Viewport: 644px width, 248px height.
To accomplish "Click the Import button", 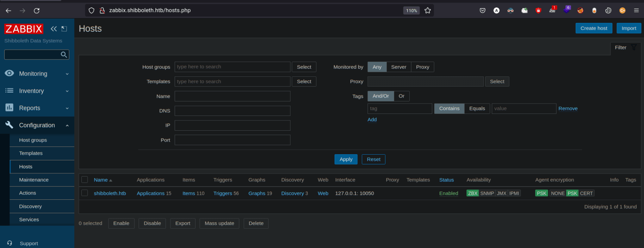I will coord(628,28).
